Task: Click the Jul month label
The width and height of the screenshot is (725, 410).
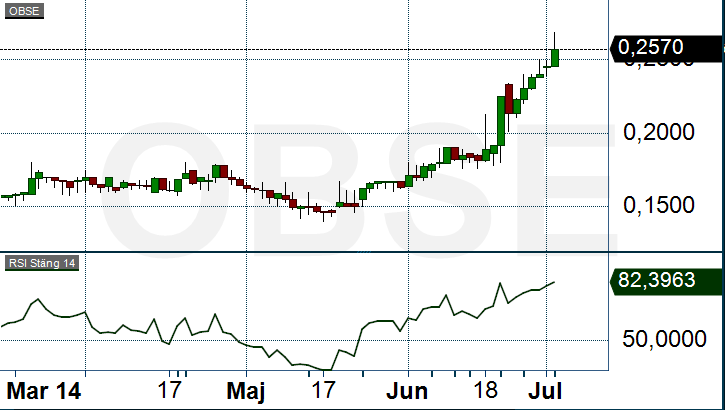Action: pyautogui.click(x=545, y=392)
